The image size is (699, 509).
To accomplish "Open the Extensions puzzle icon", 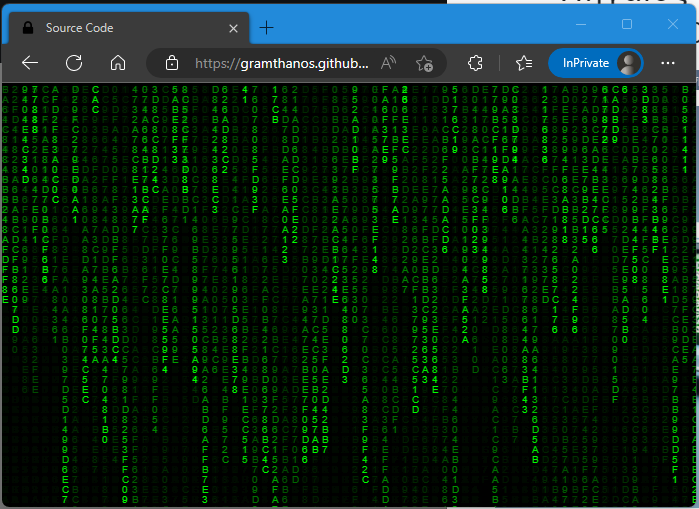I will coord(476,63).
